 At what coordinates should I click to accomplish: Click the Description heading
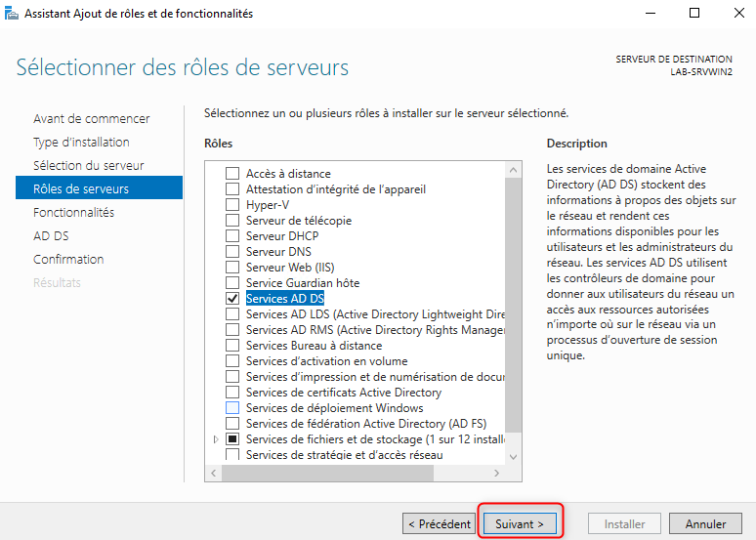click(x=576, y=144)
